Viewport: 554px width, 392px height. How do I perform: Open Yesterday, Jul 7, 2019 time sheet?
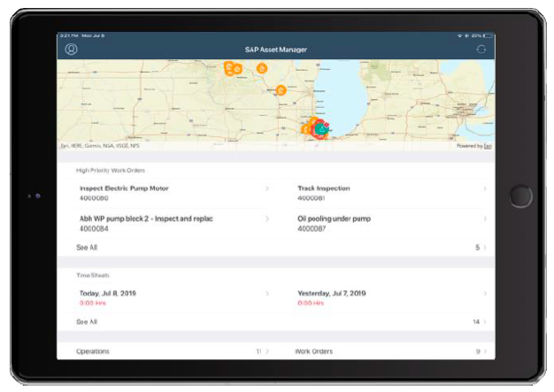[392, 297]
